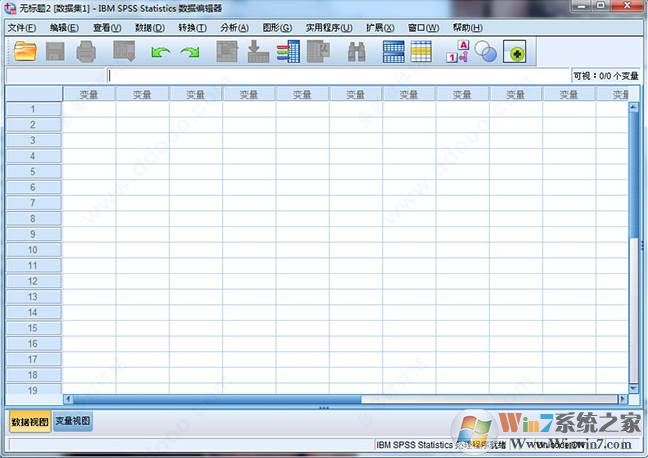Select row 10 header
Viewport: 648px width, 458px height.
(x=33, y=249)
